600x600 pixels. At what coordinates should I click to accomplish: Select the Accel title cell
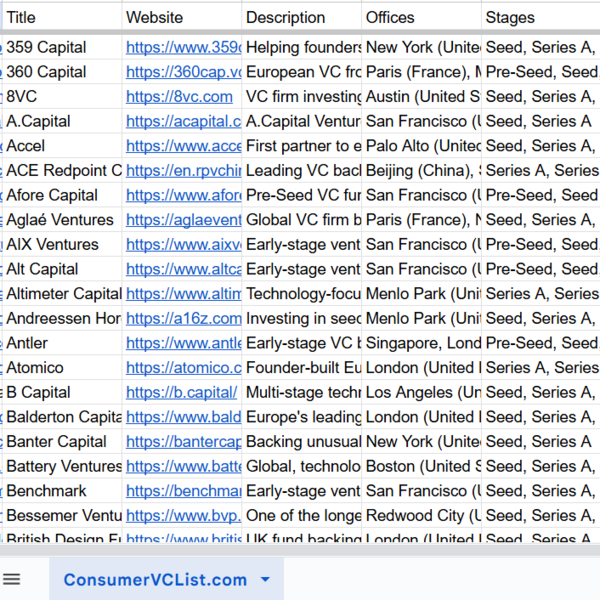point(62,146)
